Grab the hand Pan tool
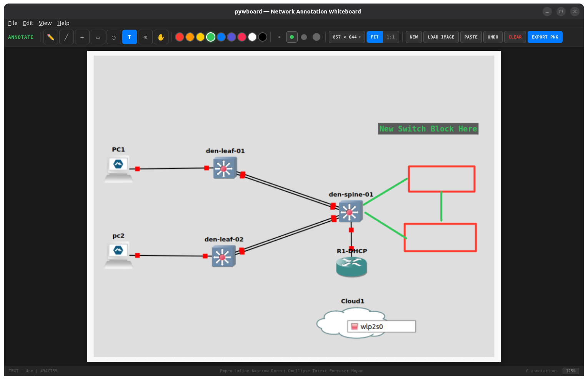Image resolution: width=588 pixels, height=380 pixels. 161,37
